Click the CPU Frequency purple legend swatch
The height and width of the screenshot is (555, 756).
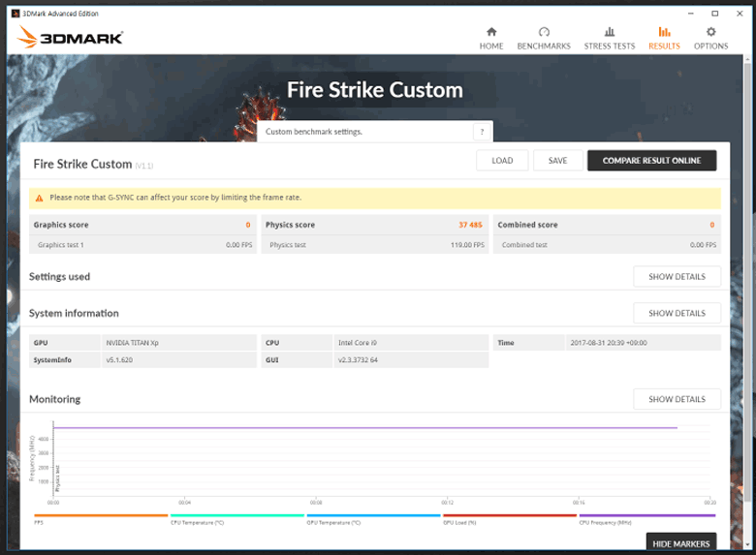(x=646, y=516)
